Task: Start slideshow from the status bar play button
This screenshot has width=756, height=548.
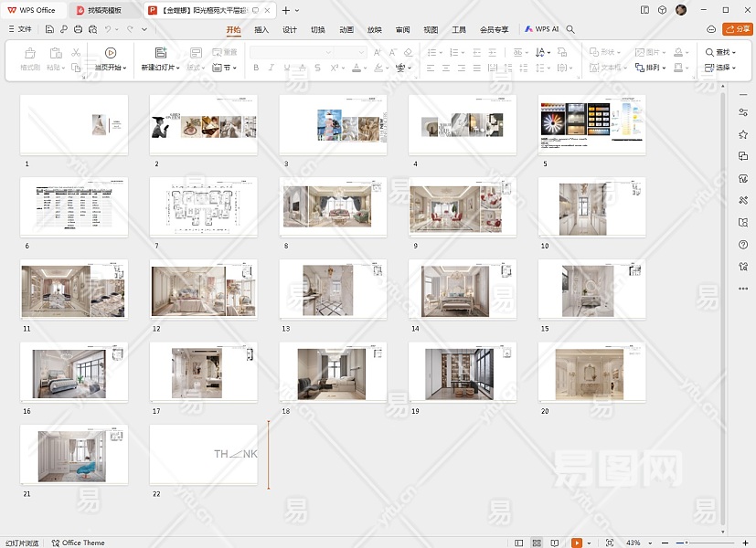Action: tap(577, 543)
